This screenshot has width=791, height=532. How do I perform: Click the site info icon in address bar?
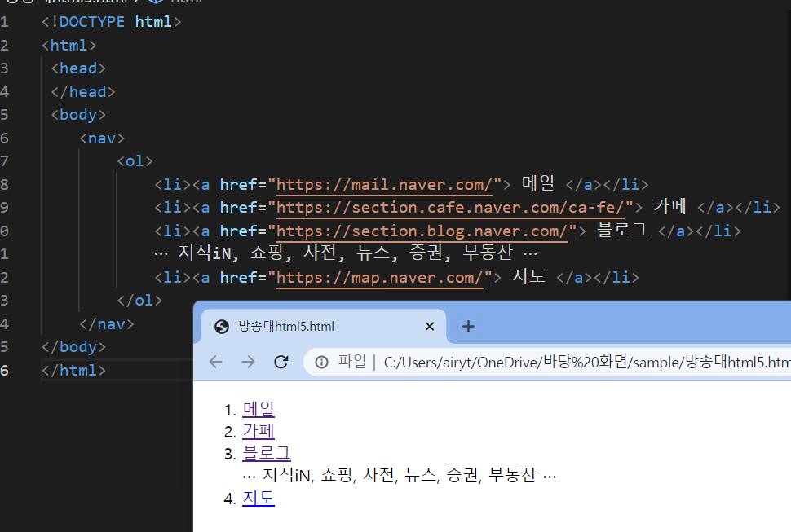[x=321, y=363]
